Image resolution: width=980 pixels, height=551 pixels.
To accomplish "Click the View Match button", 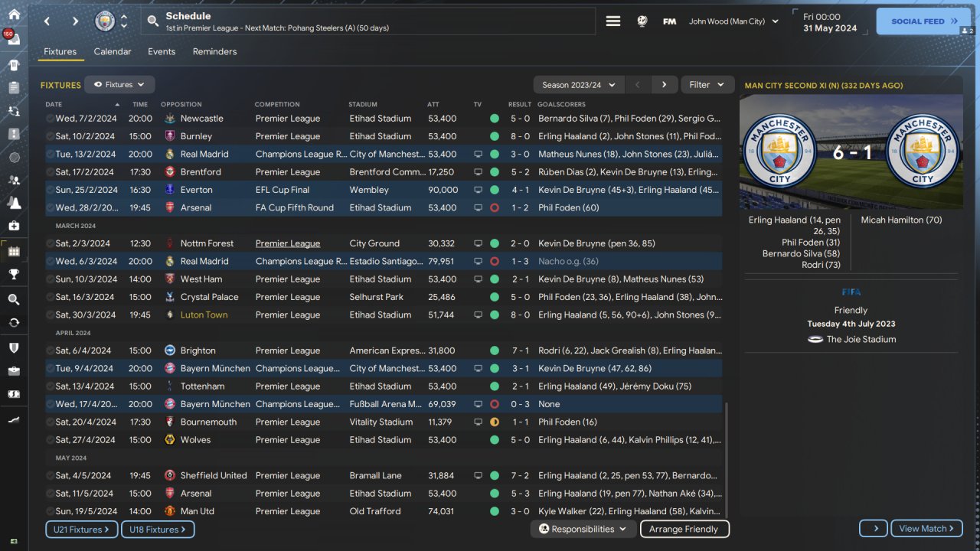I will tap(927, 529).
